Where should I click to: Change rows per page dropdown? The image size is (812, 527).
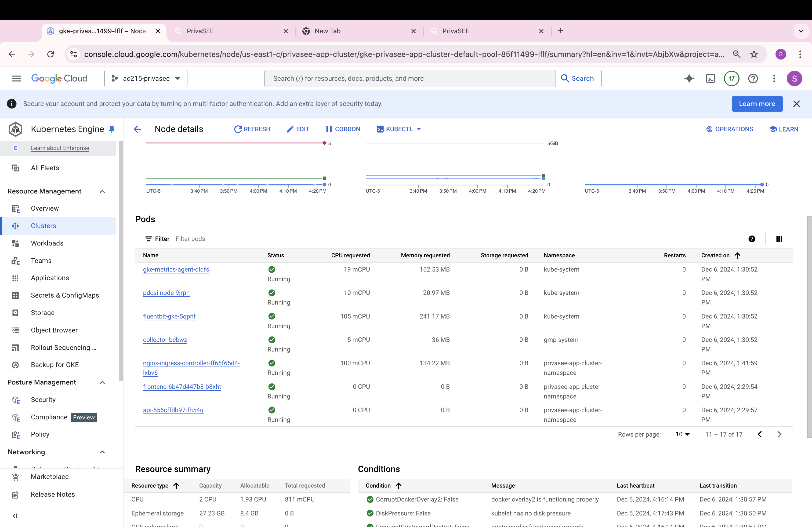coord(682,434)
